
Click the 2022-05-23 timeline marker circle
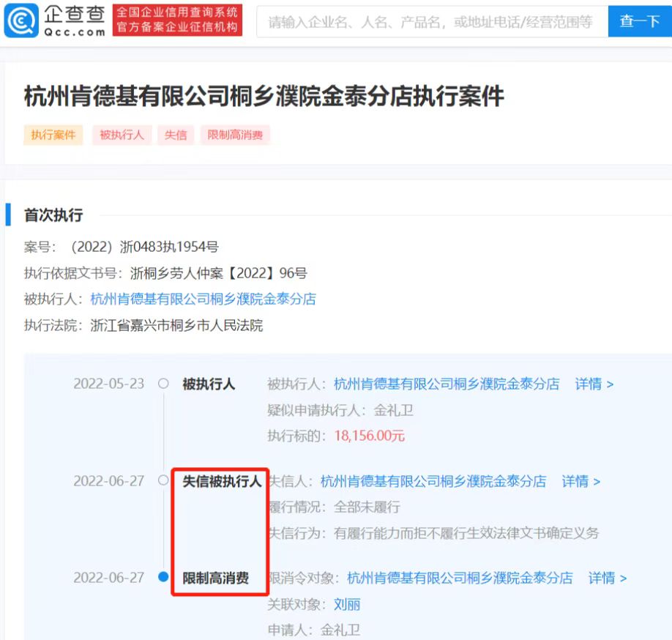[x=163, y=383]
